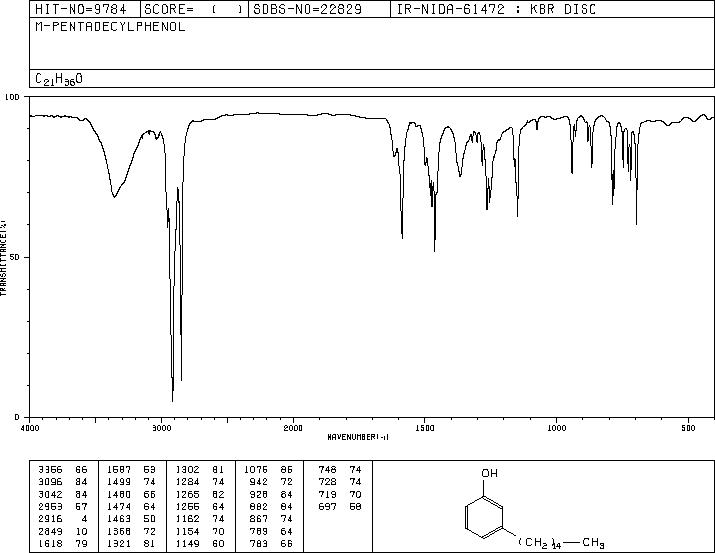The width and height of the screenshot is (715, 553).
Task: Click peak table entry 719
Action: coord(327,494)
